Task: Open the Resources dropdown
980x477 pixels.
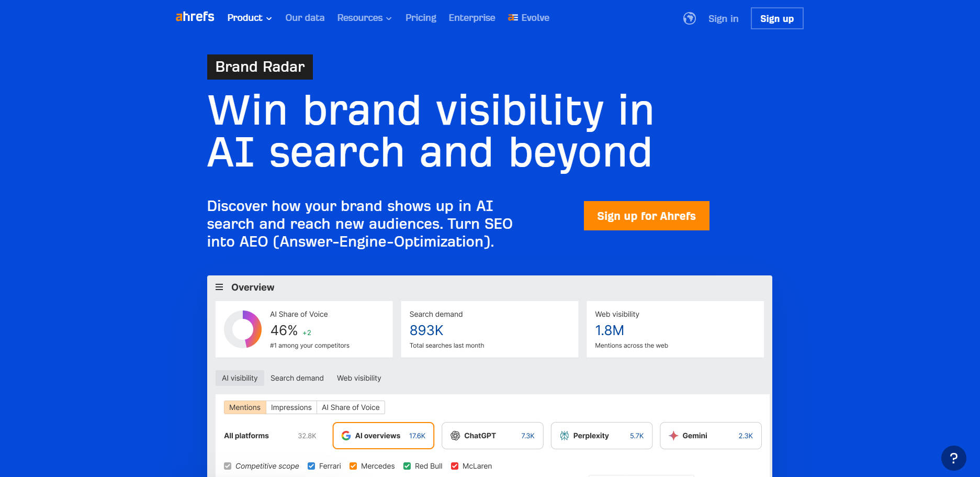Action: tap(364, 17)
